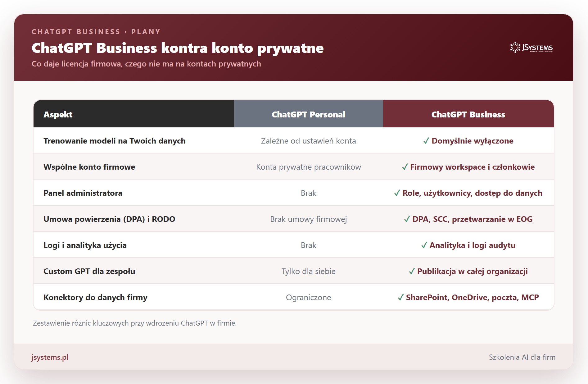Image resolution: width=588 pixels, height=384 pixels.
Task: Click checkmark next to 'DPA, SCC'
Action: point(407,219)
